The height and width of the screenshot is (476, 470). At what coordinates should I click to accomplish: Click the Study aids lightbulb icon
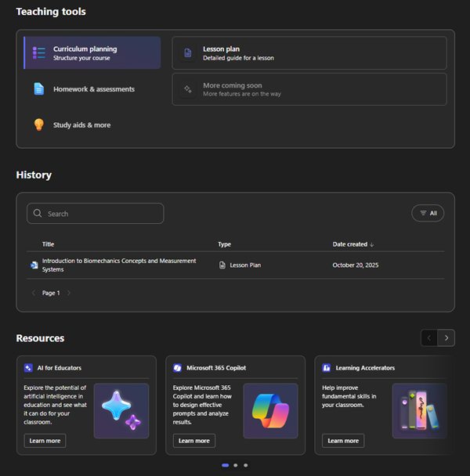[x=38, y=124]
